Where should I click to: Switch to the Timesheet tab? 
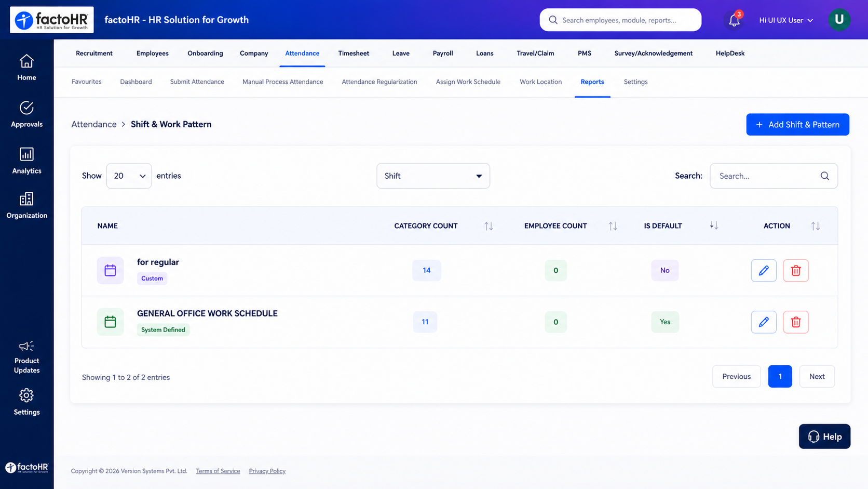(x=354, y=53)
